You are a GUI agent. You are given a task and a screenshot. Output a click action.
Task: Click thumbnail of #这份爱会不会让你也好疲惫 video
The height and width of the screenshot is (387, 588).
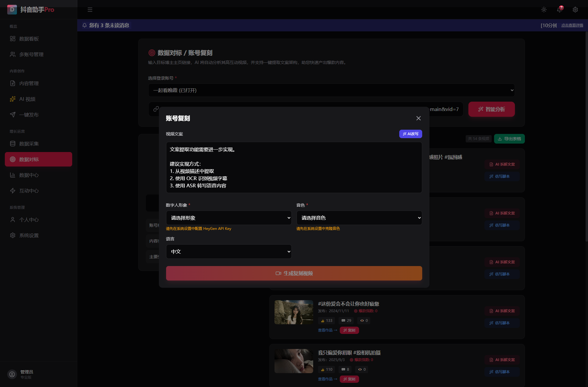294,312
